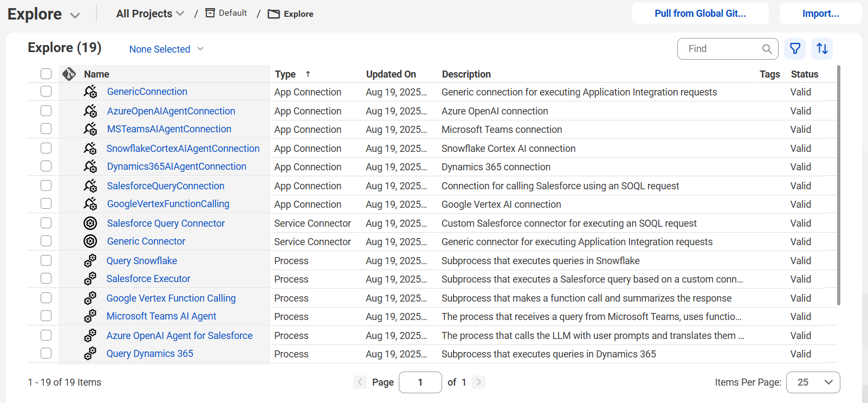Click the Default project archive icon
Viewport: 868px width, 403px height.
(210, 13)
